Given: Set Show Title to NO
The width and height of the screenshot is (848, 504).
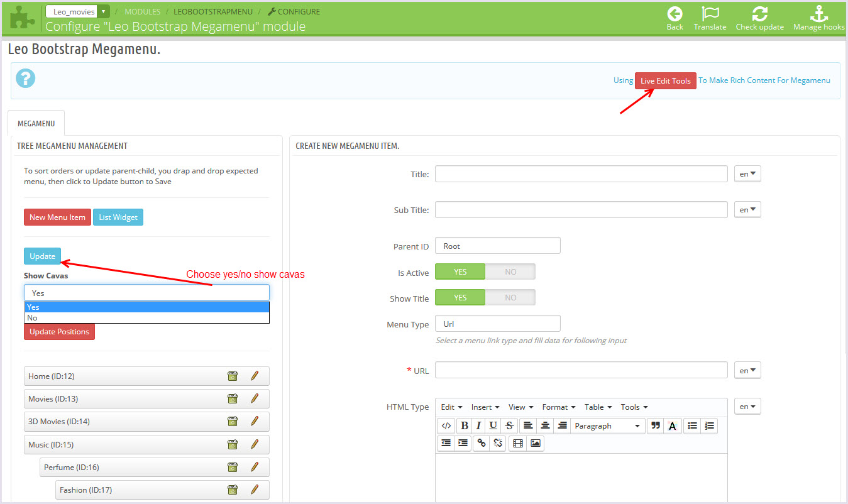Looking at the screenshot, I should click(510, 297).
